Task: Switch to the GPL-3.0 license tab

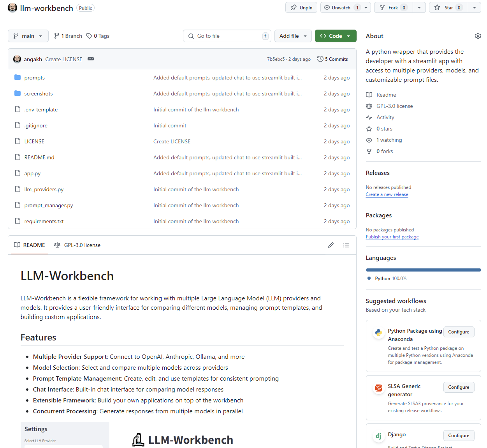Action: pos(77,245)
